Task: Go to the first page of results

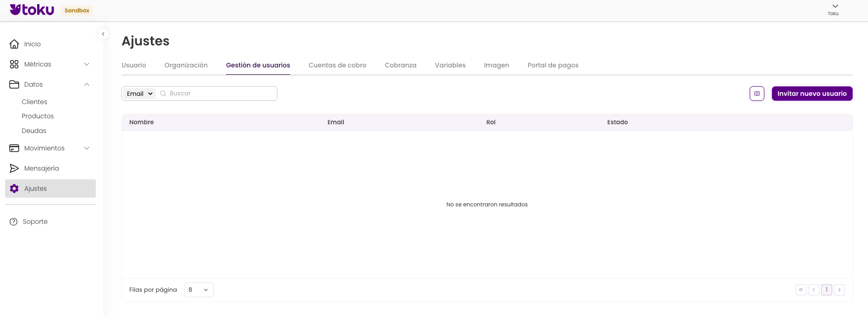Action: point(801,290)
